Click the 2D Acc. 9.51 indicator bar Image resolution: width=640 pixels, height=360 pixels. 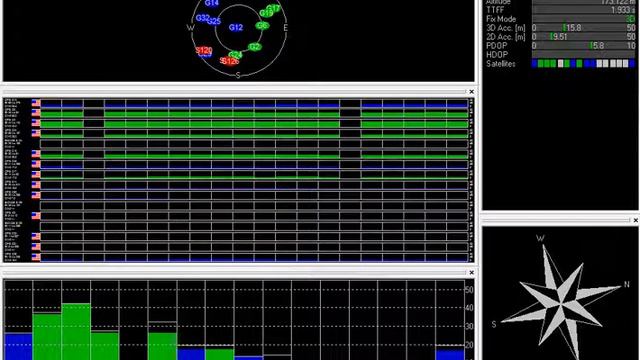[584, 37]
